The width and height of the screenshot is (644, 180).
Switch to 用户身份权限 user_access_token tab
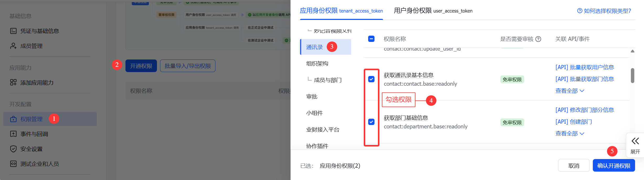tap(433, 11)
